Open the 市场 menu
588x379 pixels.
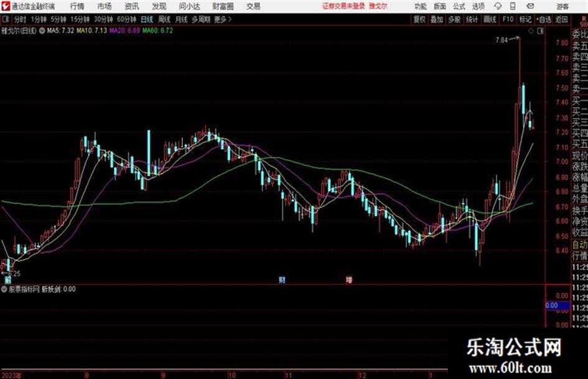105,6
